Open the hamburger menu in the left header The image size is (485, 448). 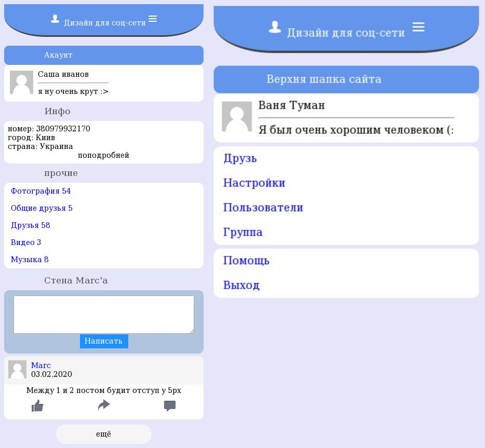coord(153,19)
